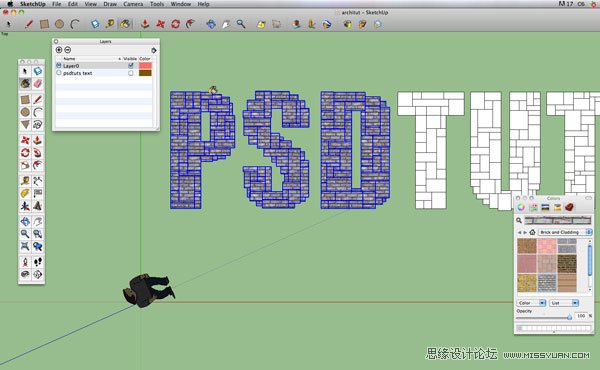Screen dimensions: 600x370
Task: Pick the Eraser tool in the floating palette
Action: click(x=38, y=83)
